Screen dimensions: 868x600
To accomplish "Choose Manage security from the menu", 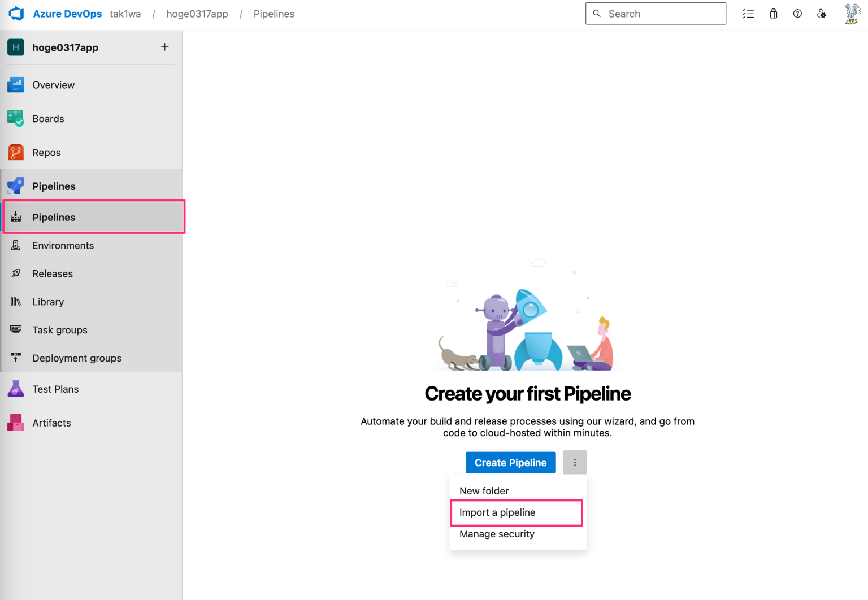I will 497,534.
